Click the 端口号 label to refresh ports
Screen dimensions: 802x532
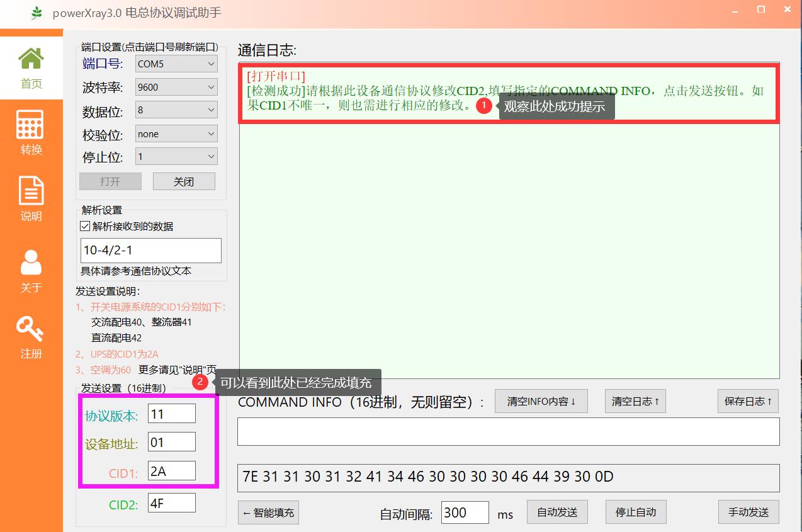103,64
